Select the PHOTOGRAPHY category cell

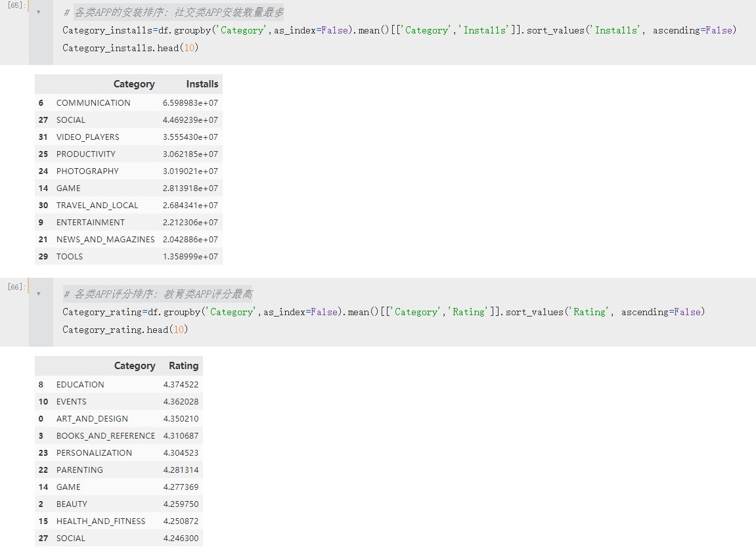tap(87, 171)
